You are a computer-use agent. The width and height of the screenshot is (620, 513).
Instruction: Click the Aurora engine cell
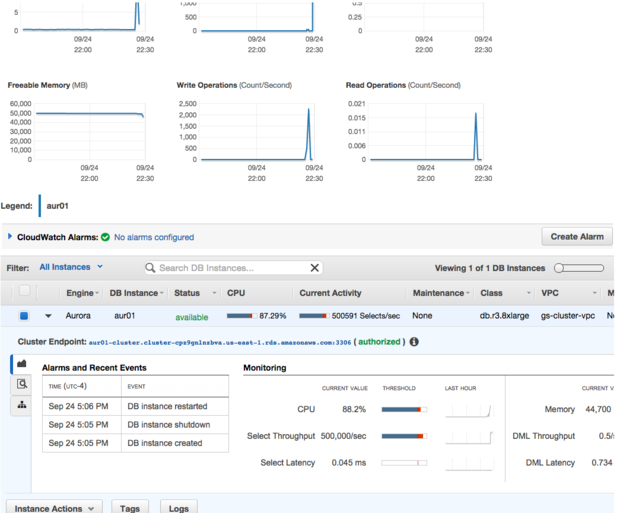[78, 316]
